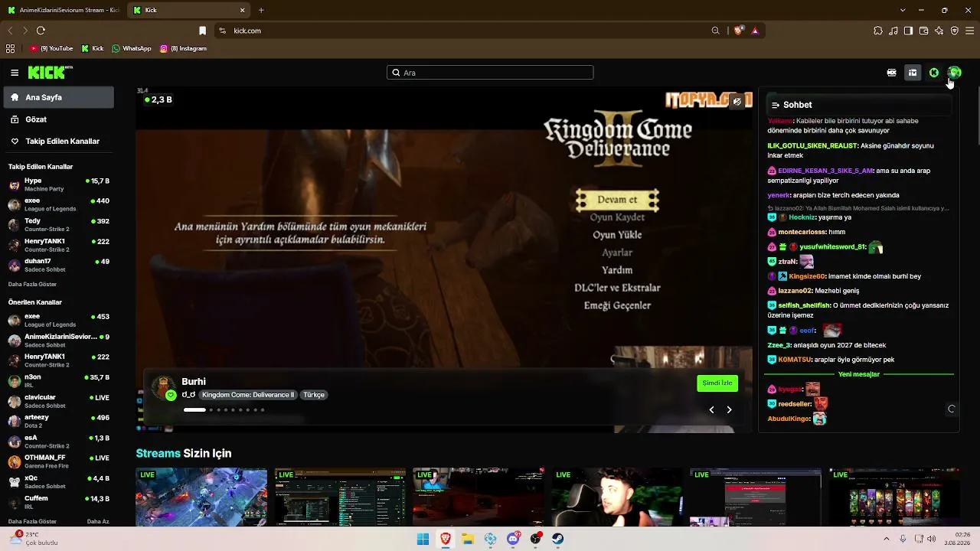Toggle the browser sidebar panel icon
The image size is (980, 551).
click(908, 31)
